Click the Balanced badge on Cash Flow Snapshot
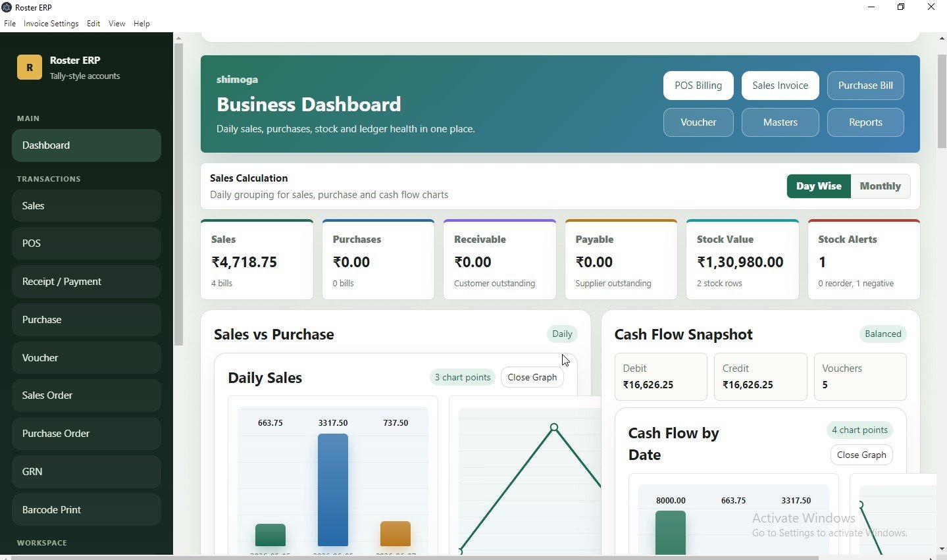Screen dimensions: 947x560 point(883,334)
